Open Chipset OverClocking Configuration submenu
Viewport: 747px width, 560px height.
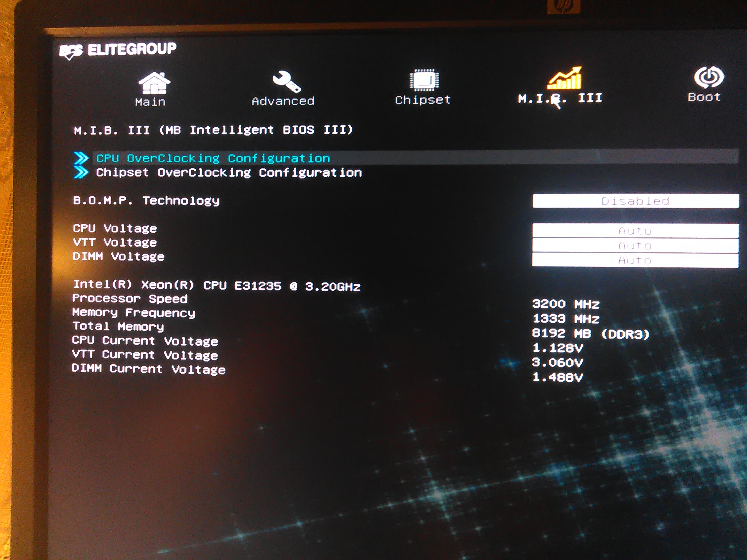229,173
